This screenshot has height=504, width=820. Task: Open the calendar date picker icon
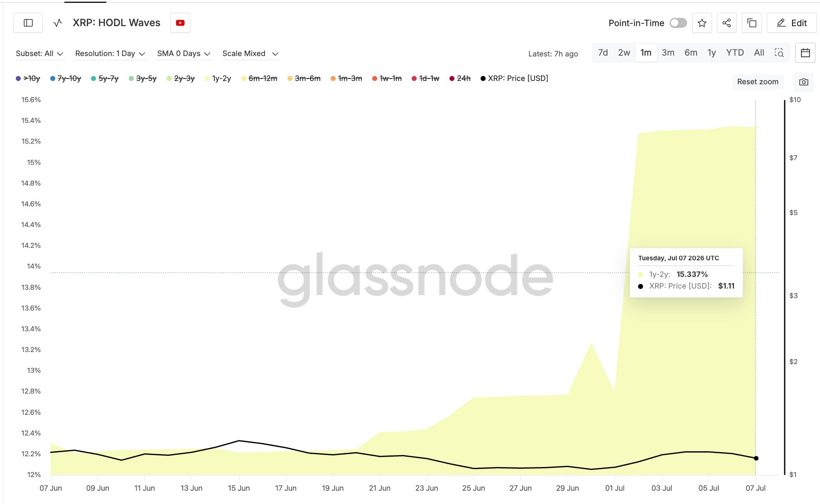[805, 53]
